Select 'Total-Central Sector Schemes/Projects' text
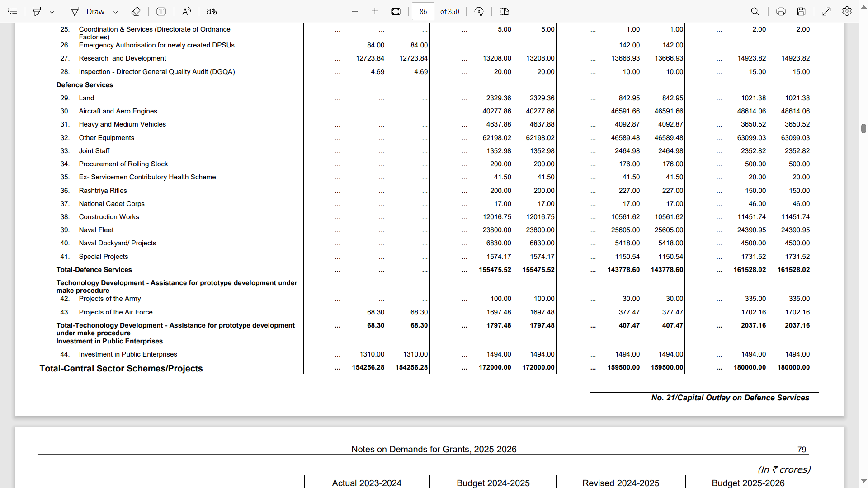The width and height of the screenshot is (868, 488). [121, 368]
